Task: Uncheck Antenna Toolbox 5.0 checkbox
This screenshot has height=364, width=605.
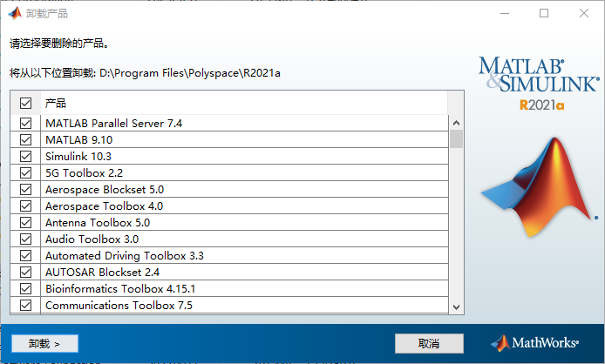Action: coord(26,222)
